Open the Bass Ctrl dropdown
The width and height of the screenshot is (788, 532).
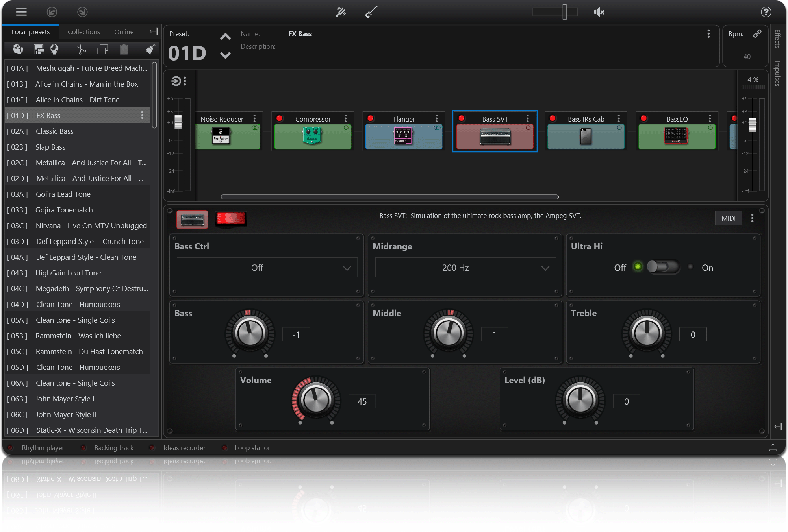click(267, 268)
